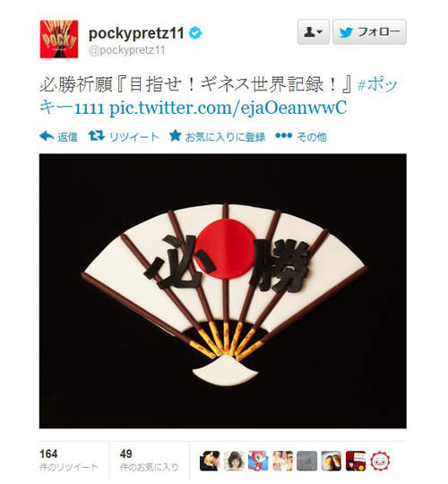The width and height of the screenshot is (448, 484).
Task: Click the reply arrow icon
Action: coord(47,136)
